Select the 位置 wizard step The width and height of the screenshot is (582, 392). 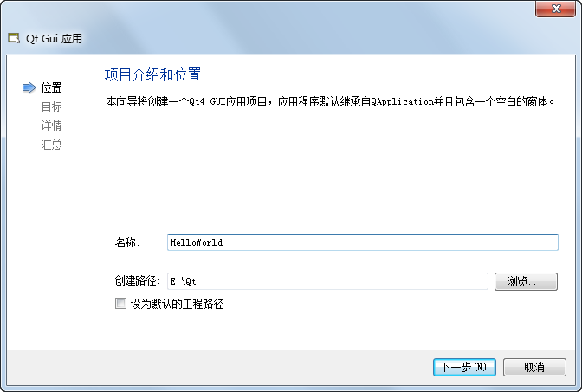(51, 87)
